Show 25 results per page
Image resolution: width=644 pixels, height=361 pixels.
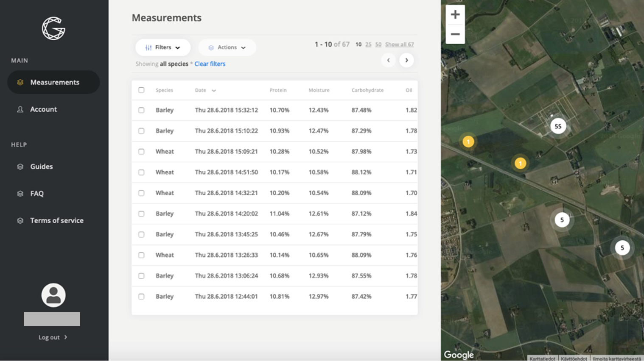point(368,44)
